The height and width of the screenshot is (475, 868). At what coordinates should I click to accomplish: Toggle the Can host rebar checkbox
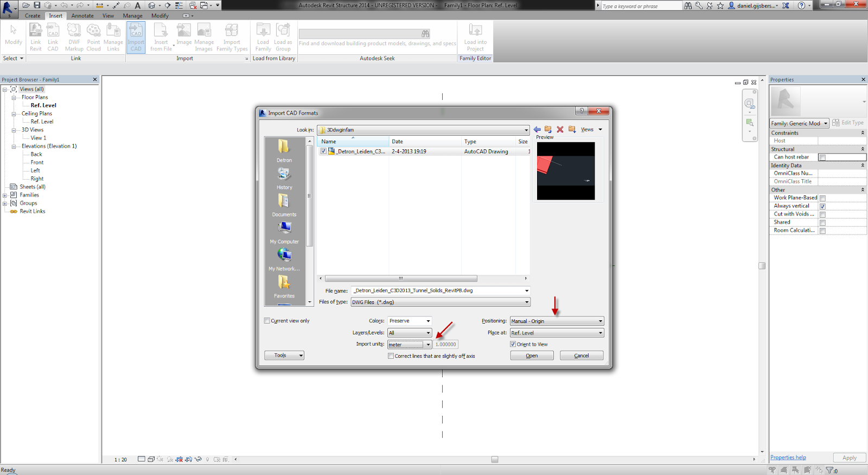(x=822, y=157)
